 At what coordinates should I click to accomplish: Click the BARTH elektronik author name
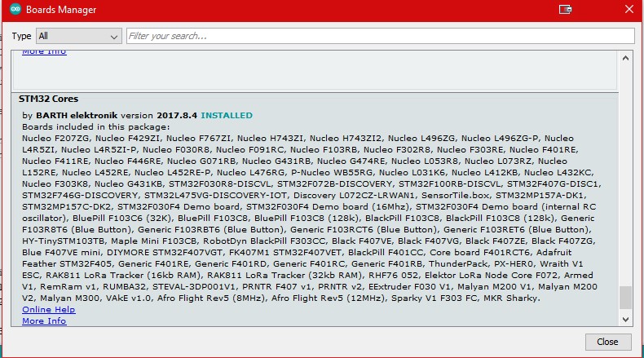(77, 116)
